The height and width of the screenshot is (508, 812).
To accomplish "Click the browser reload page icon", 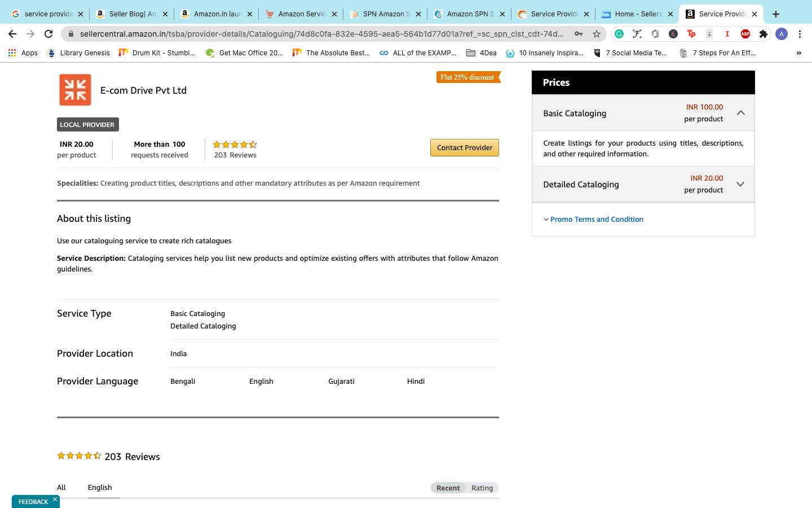I will click(48, 34).
